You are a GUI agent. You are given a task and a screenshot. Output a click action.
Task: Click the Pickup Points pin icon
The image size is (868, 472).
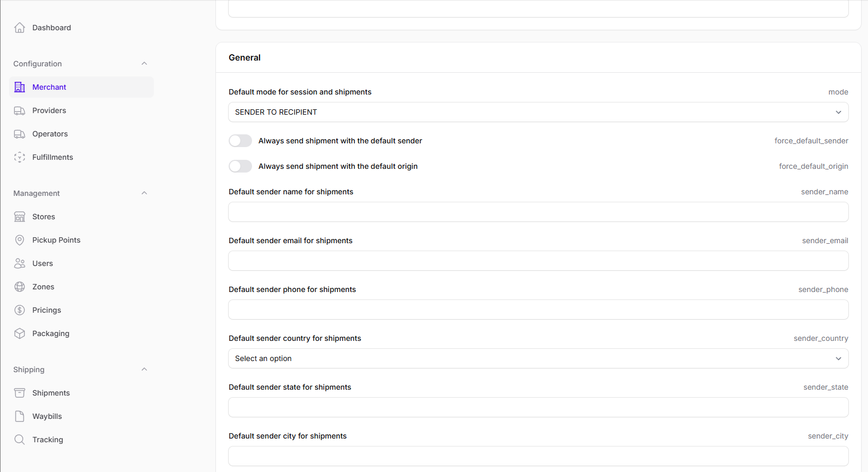point(20,240)
